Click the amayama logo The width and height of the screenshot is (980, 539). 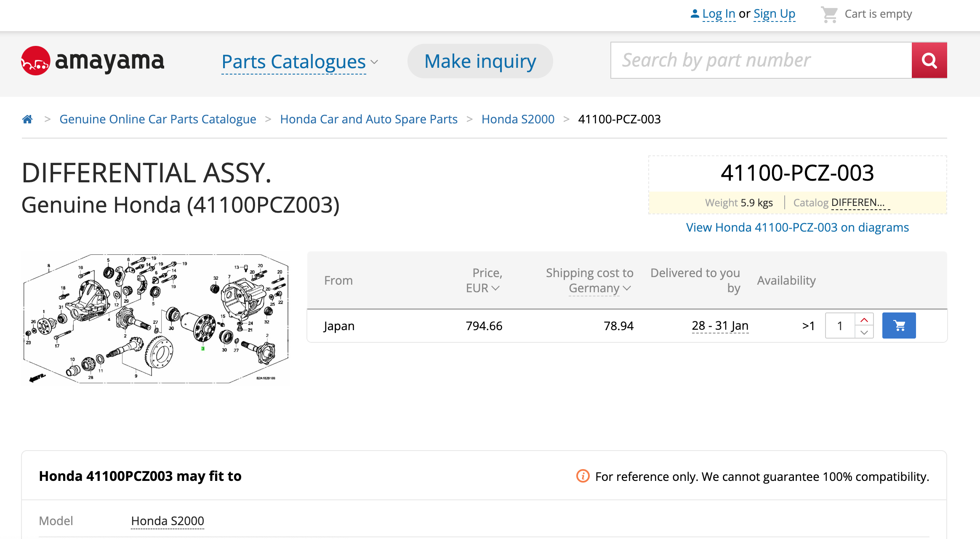tap(93, 61)
